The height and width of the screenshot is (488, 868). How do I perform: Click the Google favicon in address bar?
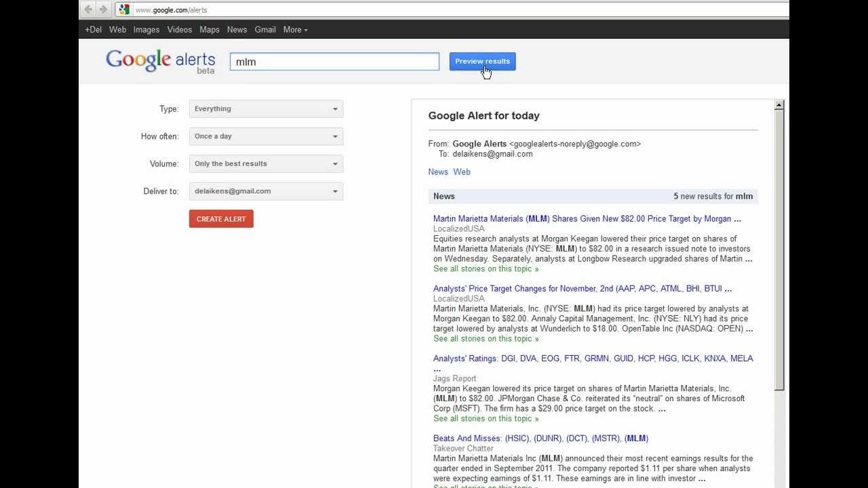[123, 9]
